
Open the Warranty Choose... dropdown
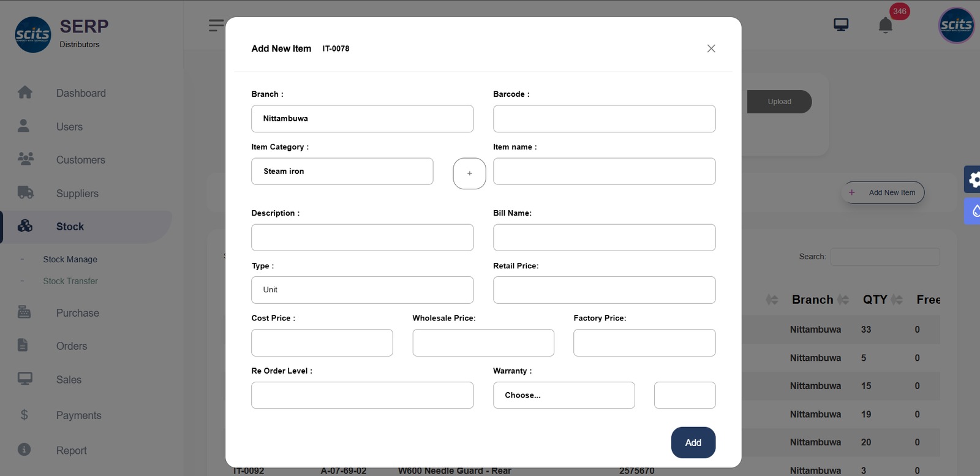[x=563, y=395]
